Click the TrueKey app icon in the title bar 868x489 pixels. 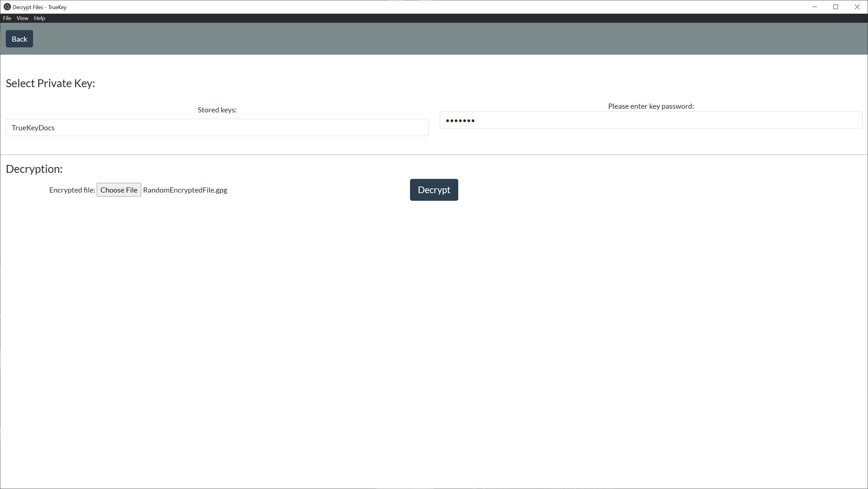click(x=7, y=7)
